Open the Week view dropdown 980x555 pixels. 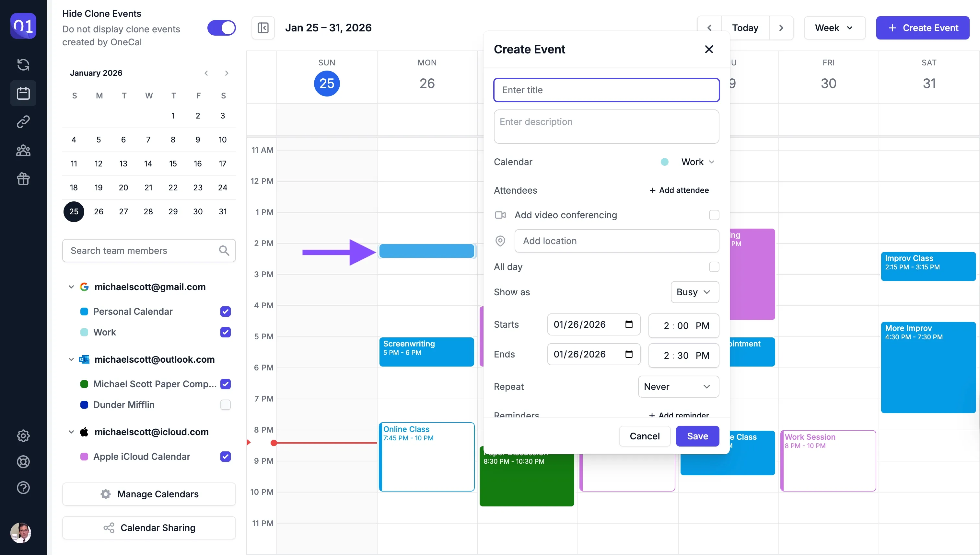point(834,28)
